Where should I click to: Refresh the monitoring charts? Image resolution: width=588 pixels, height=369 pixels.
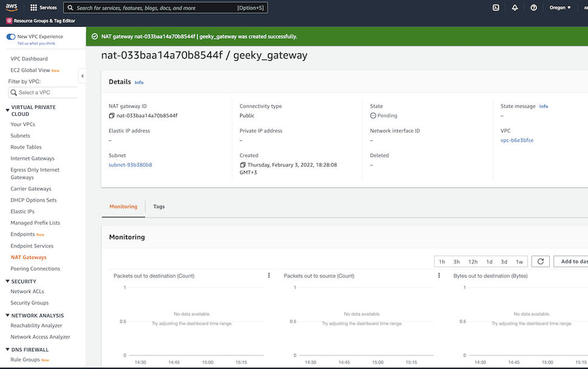point(540,262)
